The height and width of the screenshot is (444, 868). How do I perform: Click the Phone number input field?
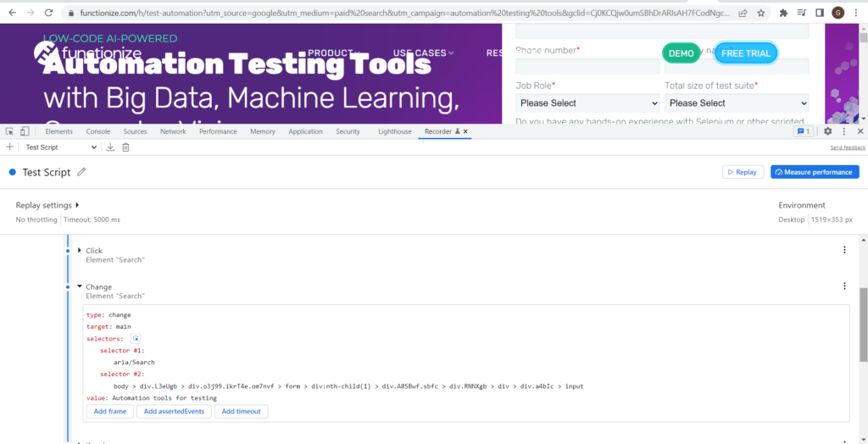[587, 66]
